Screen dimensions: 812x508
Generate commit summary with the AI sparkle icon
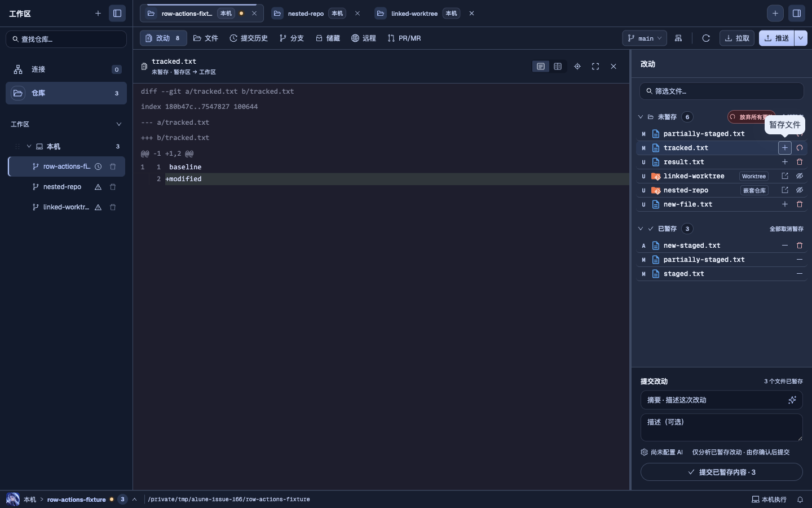tap(792, 400)
